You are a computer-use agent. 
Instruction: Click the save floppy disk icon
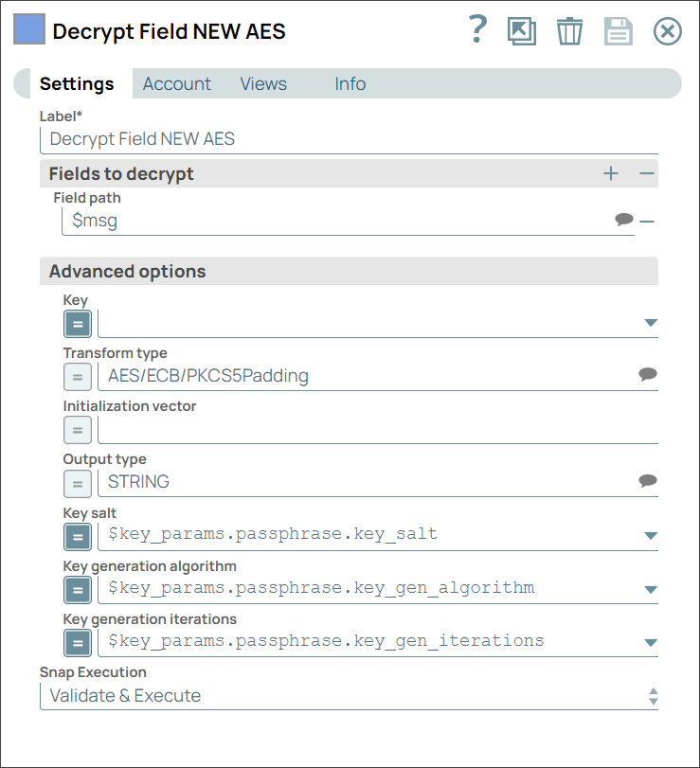point(619,31)
